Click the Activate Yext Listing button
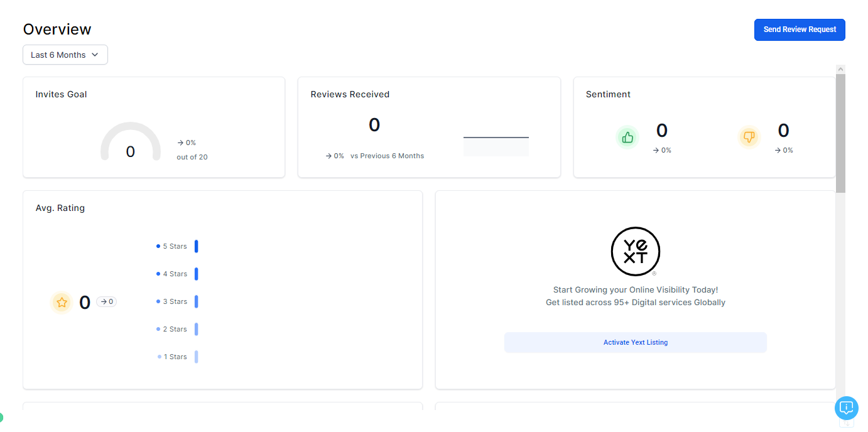Image resolution: width=868 pixels, height=432 pixels. click(636, 342)
